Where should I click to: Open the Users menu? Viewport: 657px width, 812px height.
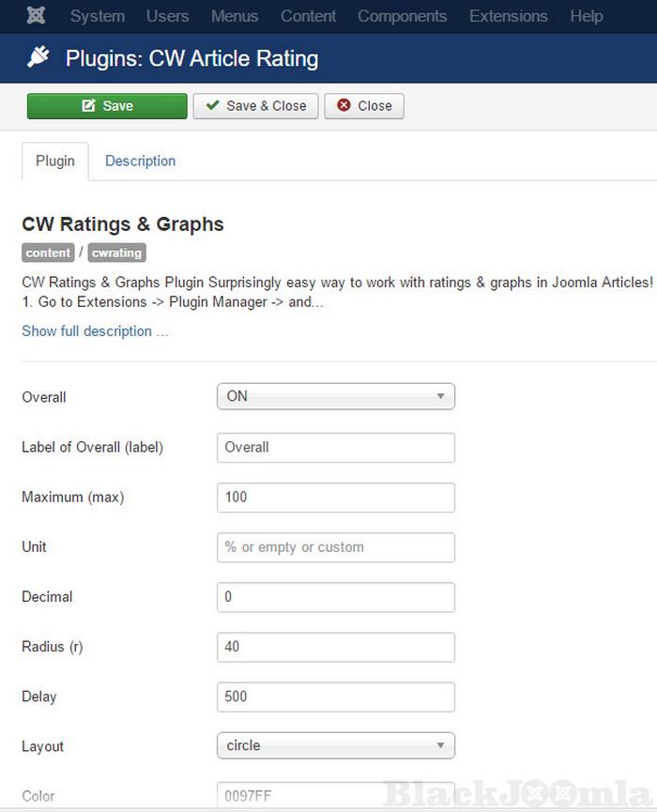coord(167,16)
